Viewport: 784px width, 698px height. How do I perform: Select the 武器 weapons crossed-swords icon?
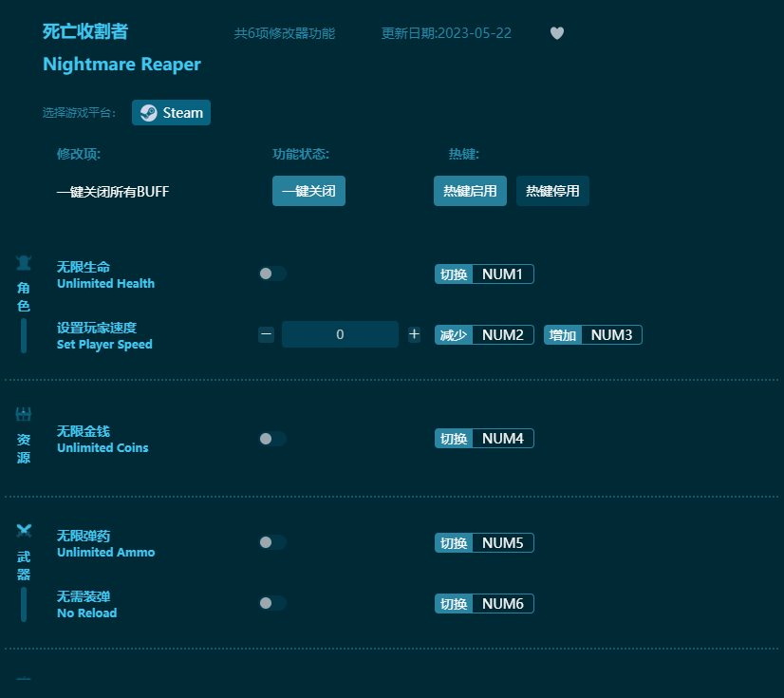pos(23,531)
